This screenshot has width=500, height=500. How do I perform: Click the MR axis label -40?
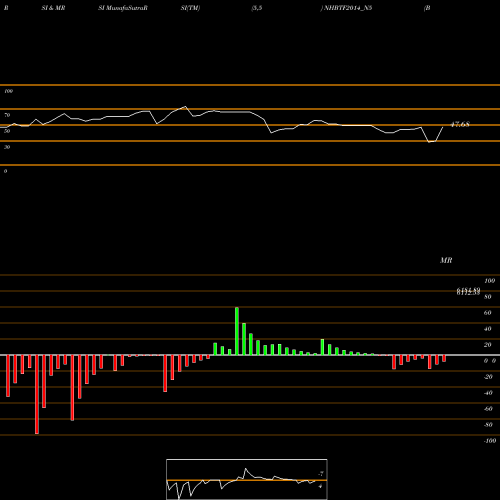(x=488, y=393)
